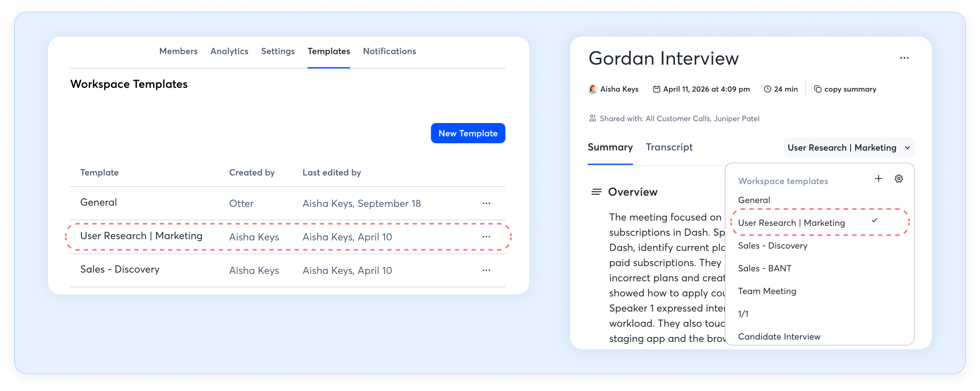
Task: Choose Sales - BANT from template list
Action: [x=764, y=268]
